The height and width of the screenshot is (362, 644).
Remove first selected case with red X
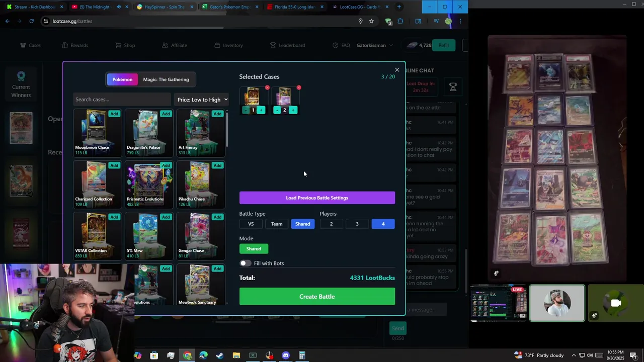(267, 87)
